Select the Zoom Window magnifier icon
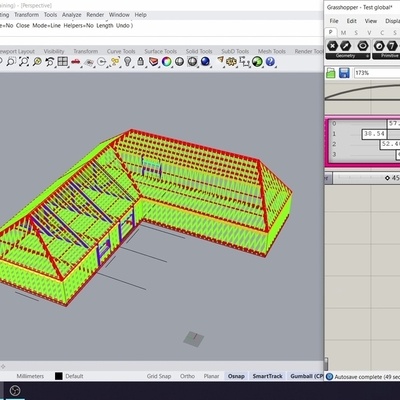Viewport: 400px width, 400px height. 11,62
